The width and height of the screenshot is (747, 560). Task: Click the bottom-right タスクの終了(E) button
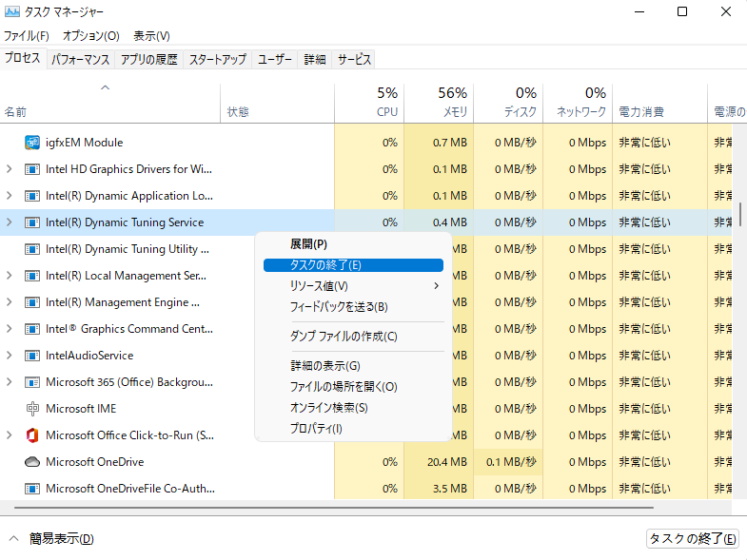coord(692,538)
